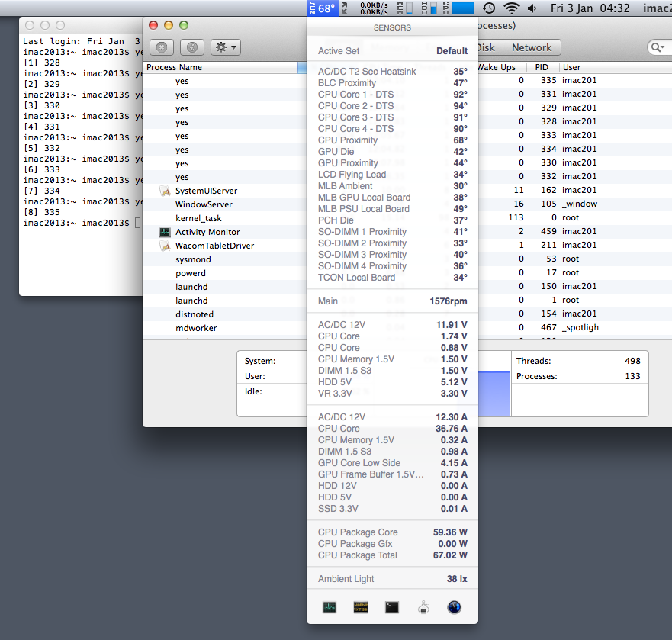Click the GPU Core Low Side current row
Viewport: 672px width, 640px height.
point(392,463)
